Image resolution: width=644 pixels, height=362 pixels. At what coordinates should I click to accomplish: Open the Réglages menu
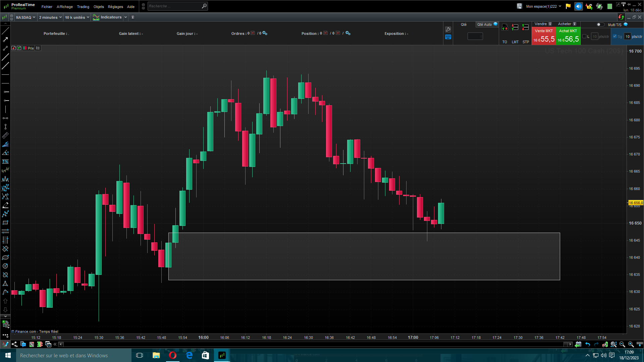[115, 7]
